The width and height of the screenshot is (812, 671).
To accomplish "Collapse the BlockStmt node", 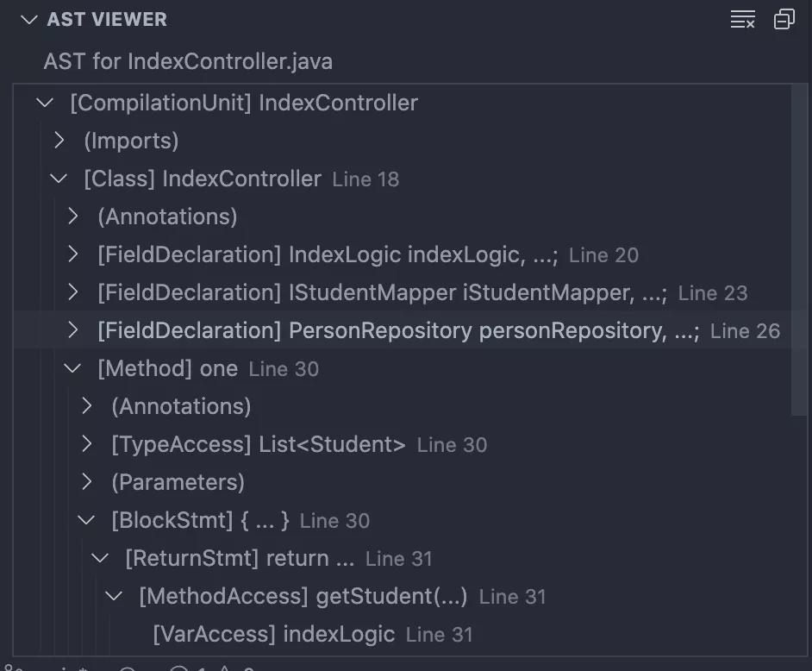I will 86,520.
